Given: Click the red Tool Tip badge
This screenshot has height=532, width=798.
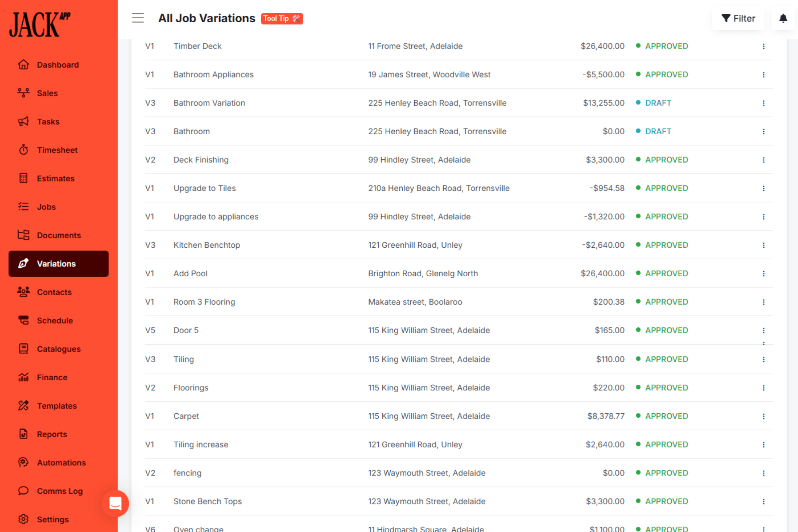Looking at the screenshot, I should pyautogui.click(x=282, y=19).
